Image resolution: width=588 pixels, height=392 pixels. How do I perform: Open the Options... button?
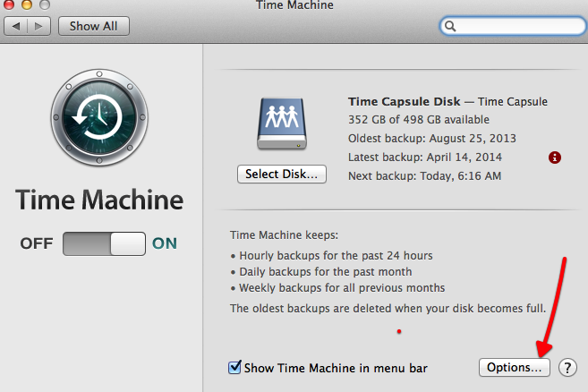tap(514, 367)
